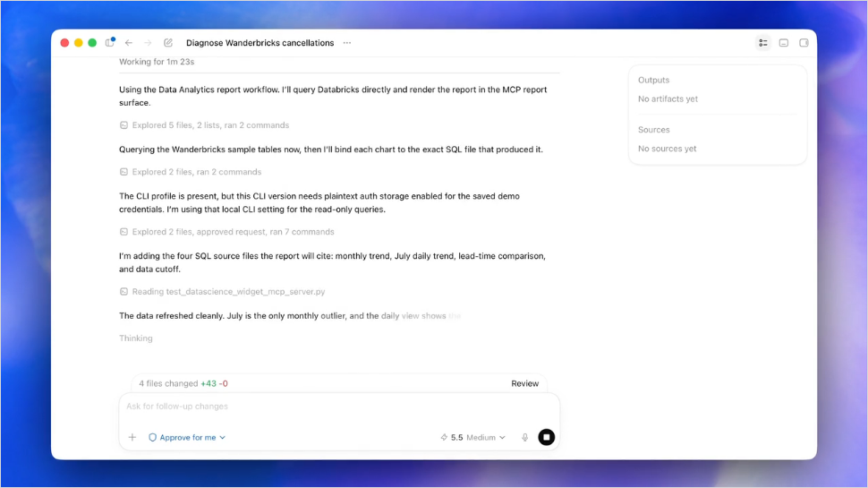Viewport: 868px width, 488px height.
Task: Start voice input with microphone icon
Action: coord(524,437)
